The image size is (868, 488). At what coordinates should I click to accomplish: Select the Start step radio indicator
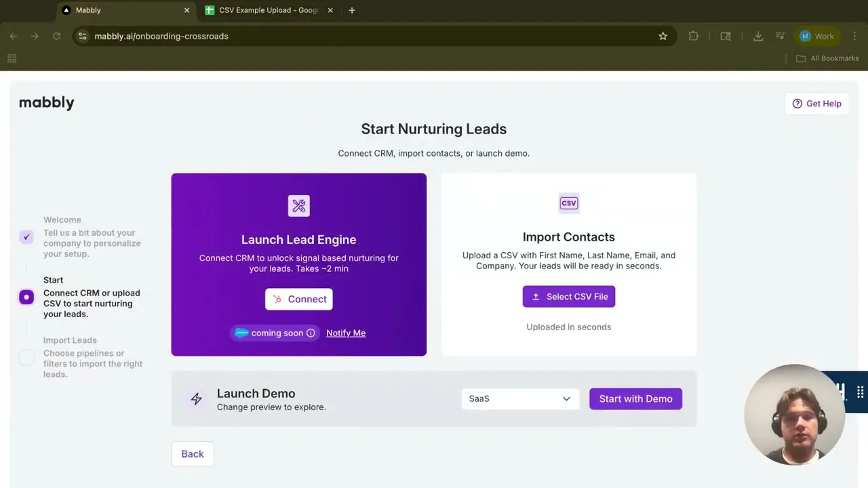(x=26, y=297)
